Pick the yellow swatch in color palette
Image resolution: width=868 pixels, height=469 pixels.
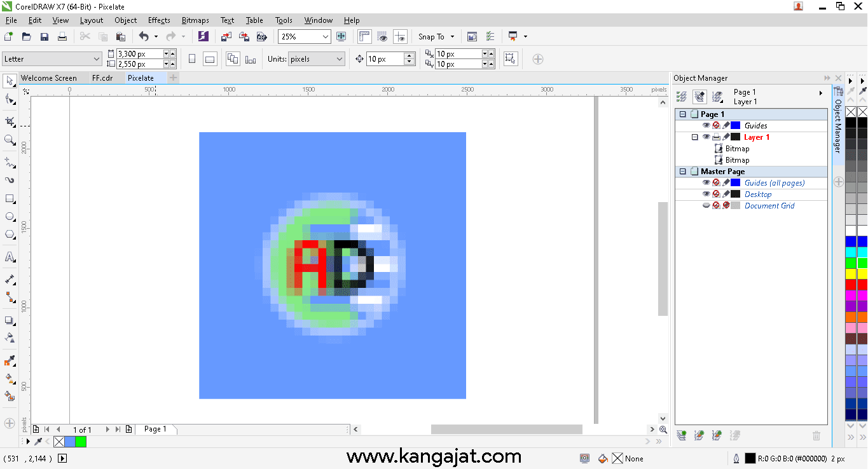(851, 273)
